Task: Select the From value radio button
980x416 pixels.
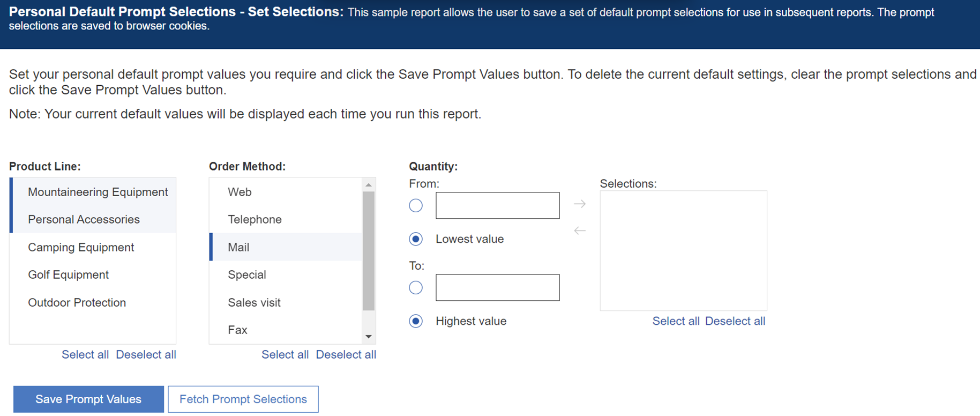Action: [x=416, y=205]
